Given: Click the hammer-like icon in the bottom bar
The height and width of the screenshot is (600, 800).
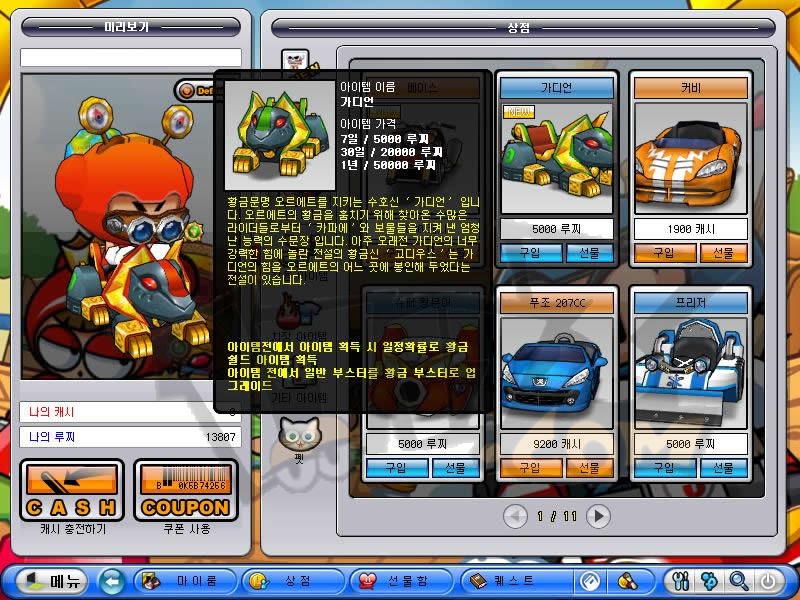Looking at the screenshot, I should (628, 581).
